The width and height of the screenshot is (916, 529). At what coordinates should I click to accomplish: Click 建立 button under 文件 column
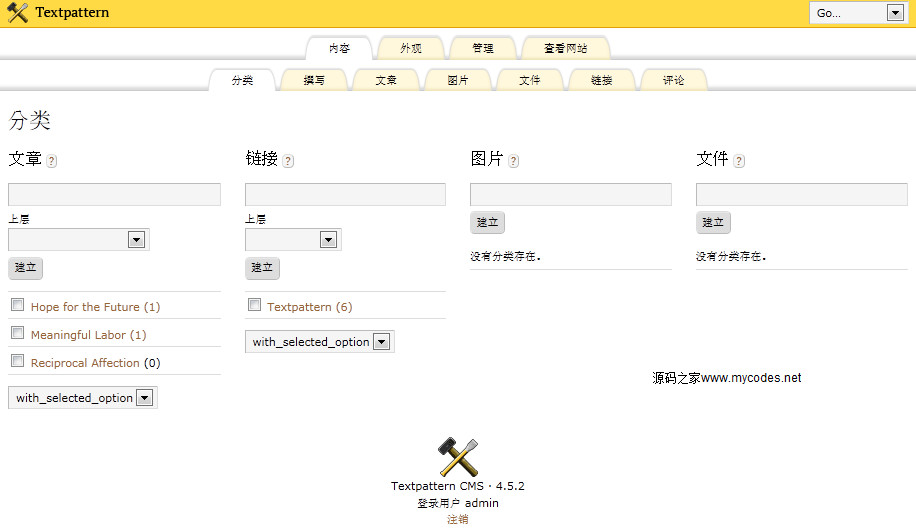coord(713,222)
